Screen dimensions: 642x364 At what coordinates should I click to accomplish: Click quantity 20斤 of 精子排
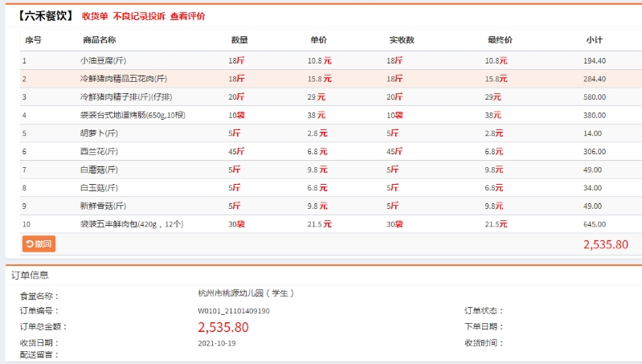point(236,97)
